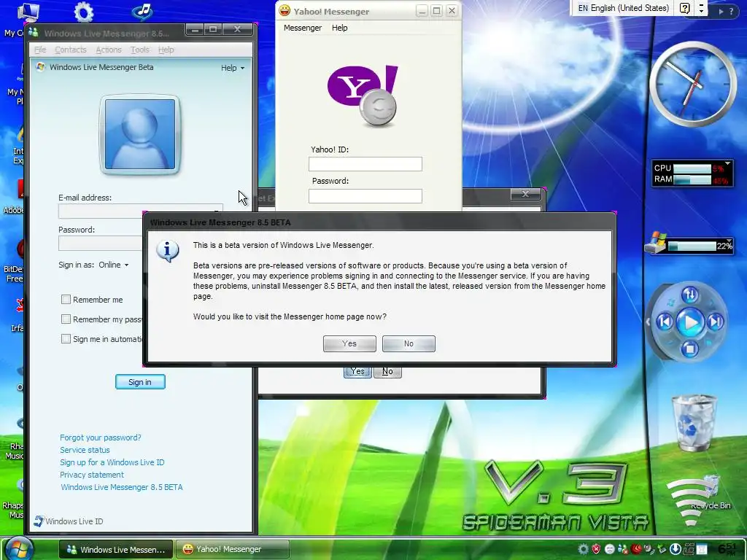747x560 pixels.
Task: Open the Help menu in Yahoo! Messenger
Action: (340, 28)
